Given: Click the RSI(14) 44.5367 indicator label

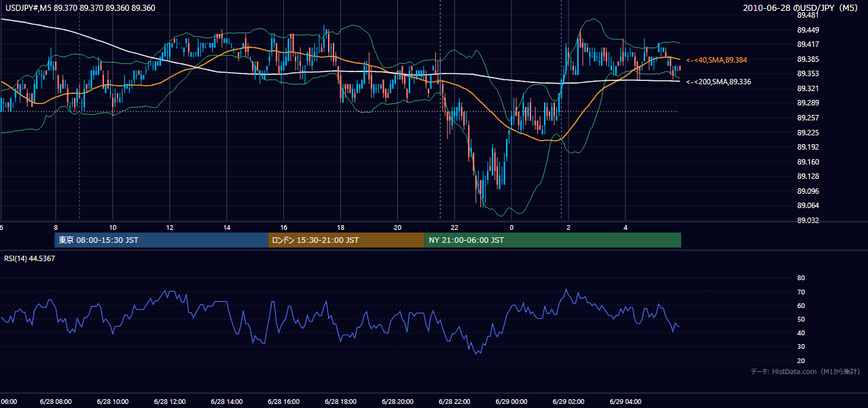Looking at the screenshot, I should tap(30, 258).
